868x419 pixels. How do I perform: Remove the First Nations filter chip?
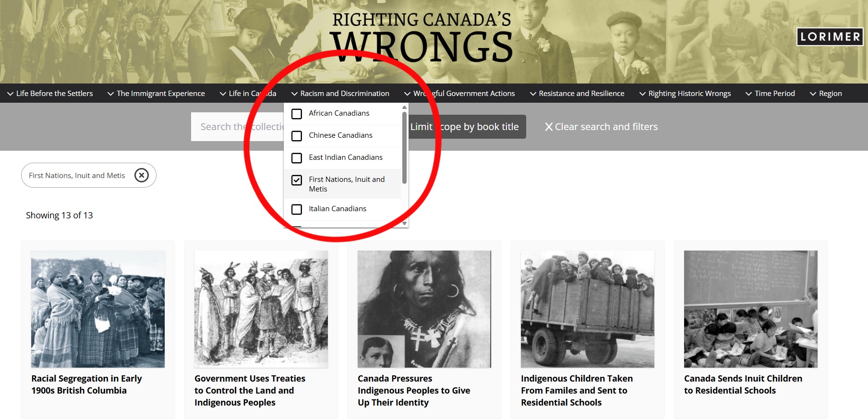[141, 175]
